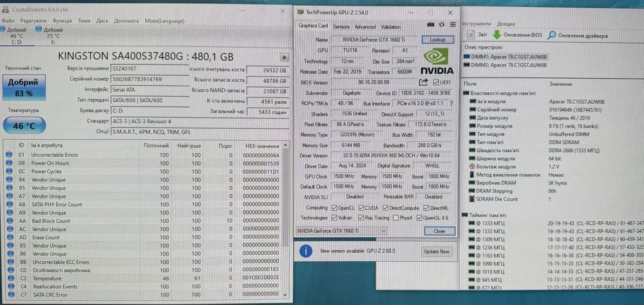Toggle the OpenCL checkbox
Screen dimensions: 644x305
pyautogui.click(x=334, y=208)
